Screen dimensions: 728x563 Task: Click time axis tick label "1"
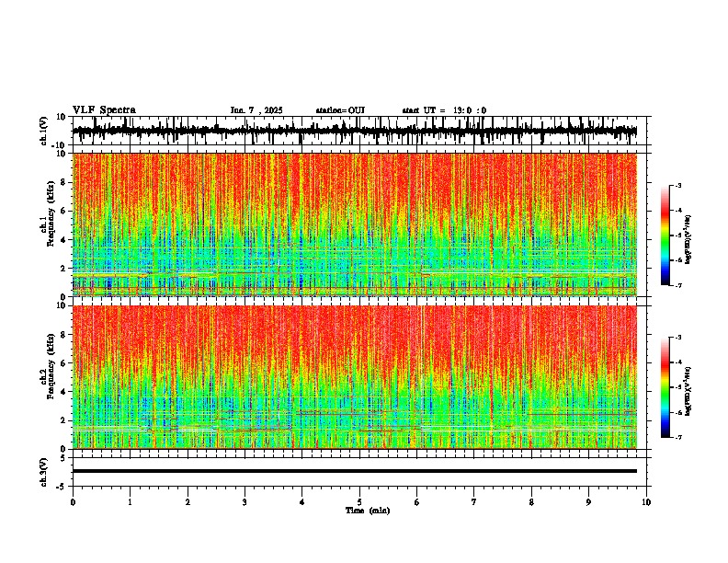click(130, 502)
